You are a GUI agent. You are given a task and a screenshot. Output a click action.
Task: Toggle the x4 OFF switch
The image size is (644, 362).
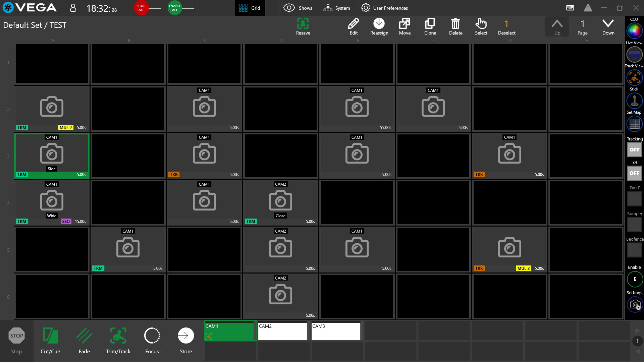(x=634, y=173)
